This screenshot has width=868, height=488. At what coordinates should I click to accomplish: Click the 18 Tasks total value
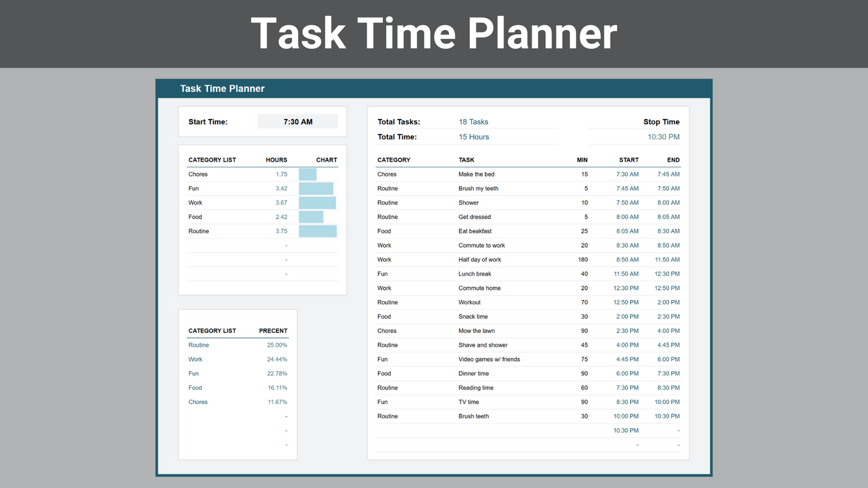click(473, 122)
